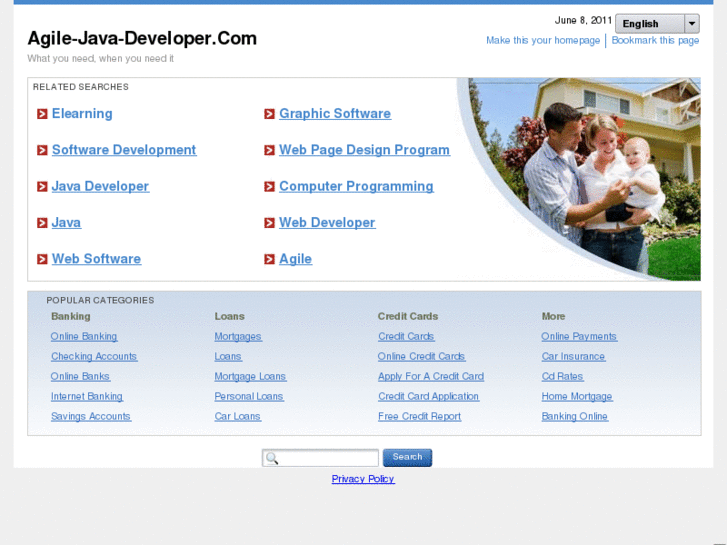Follow the Car Insurance link
Screen dimensions: 727x545
[x=574, y=356]
